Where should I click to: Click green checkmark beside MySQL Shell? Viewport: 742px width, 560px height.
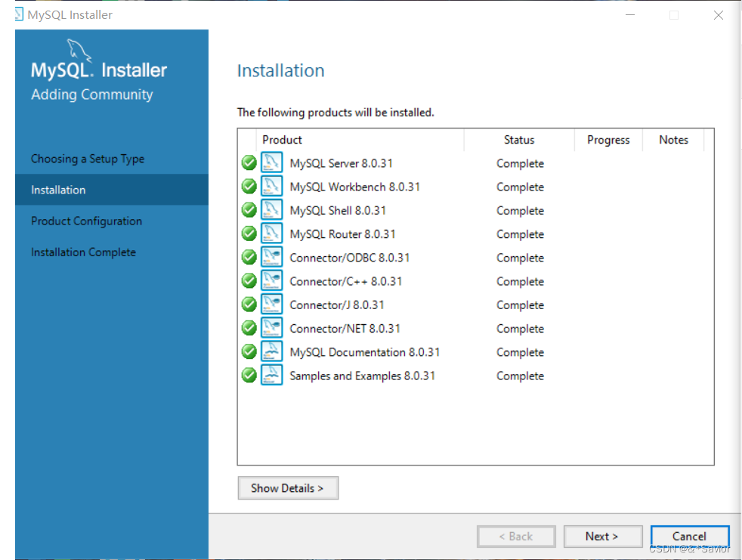tap(249, 209)
